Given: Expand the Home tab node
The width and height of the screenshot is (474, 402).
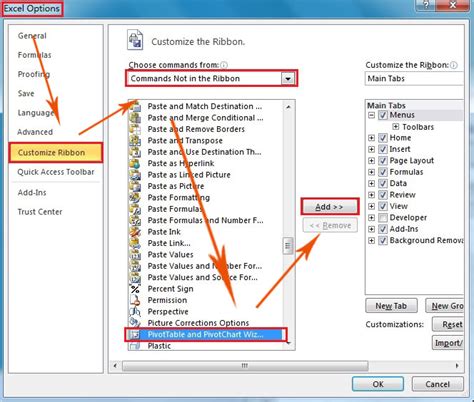Looking at the screenshot, I should pyautogui.click(x=371, y=138).
